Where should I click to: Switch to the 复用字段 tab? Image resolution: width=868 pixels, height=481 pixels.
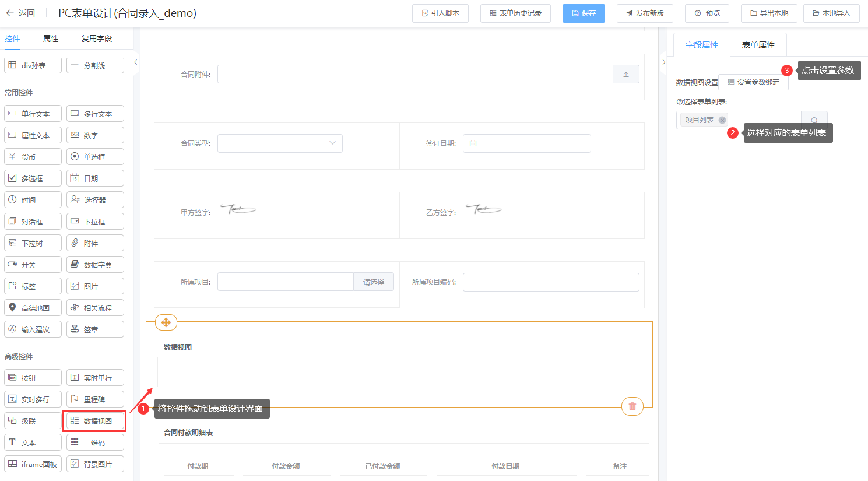pos(97,38)
